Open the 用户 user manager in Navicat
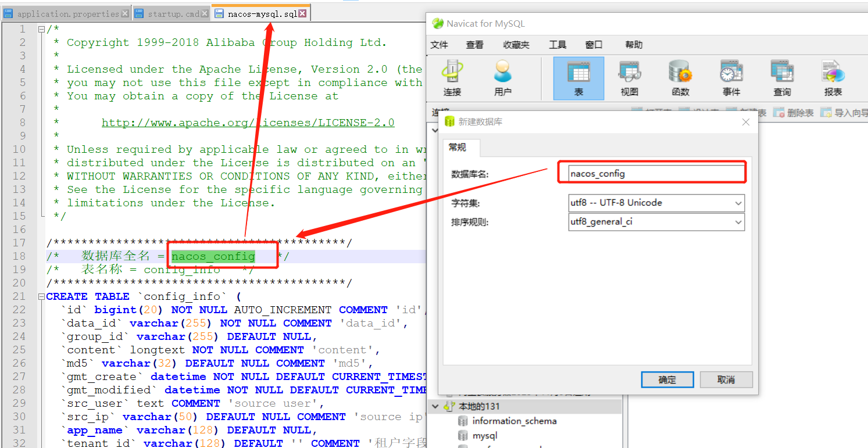 point(503,78)
